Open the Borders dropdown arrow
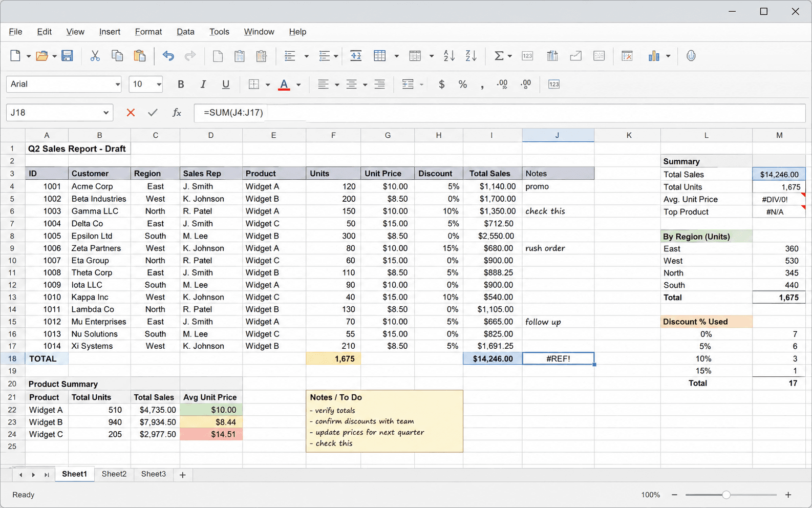This screenshot has width=812, height=508. [x=267, y=85]
